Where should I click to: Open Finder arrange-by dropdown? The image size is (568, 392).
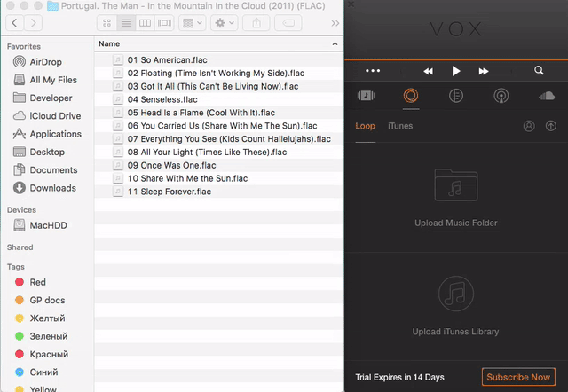[193, 23]
